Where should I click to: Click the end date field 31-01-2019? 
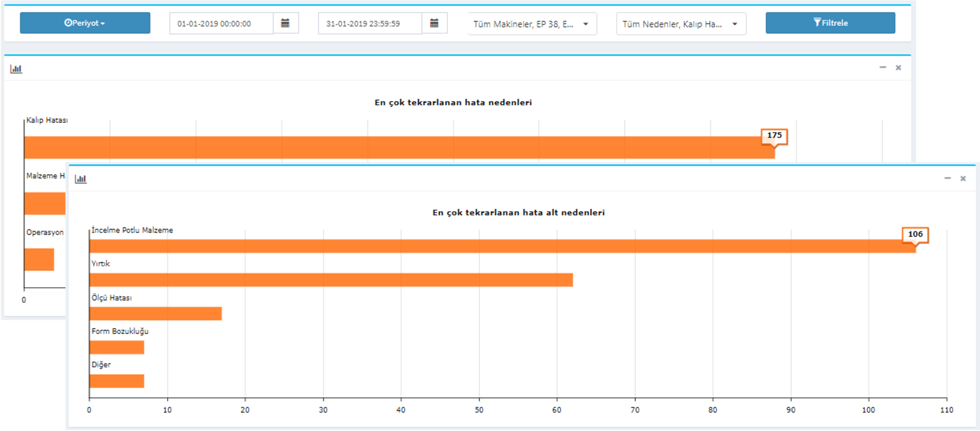coord(370,23)
